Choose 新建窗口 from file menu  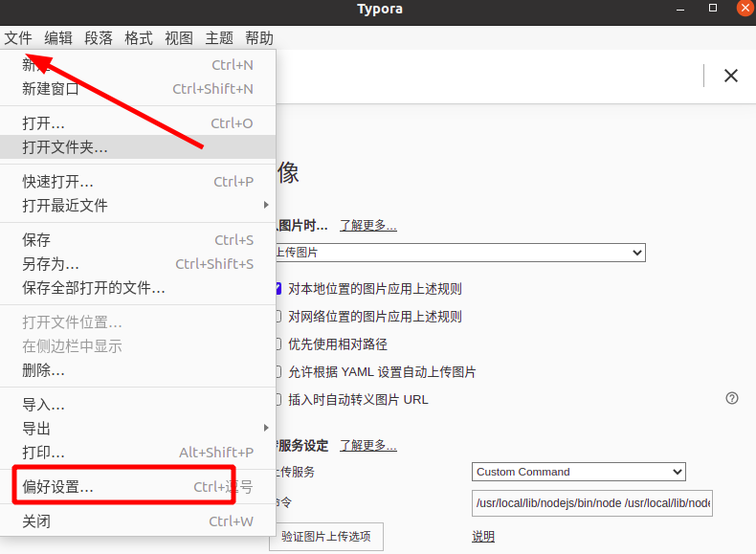138,89
